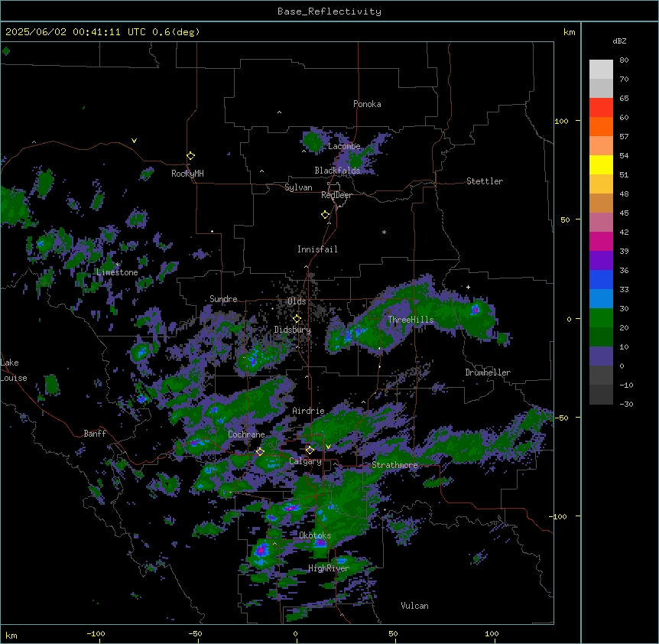Click the Airdrie city label
Image resolution: width=659 pixels, height=644 pixels.
coord(309,411)
